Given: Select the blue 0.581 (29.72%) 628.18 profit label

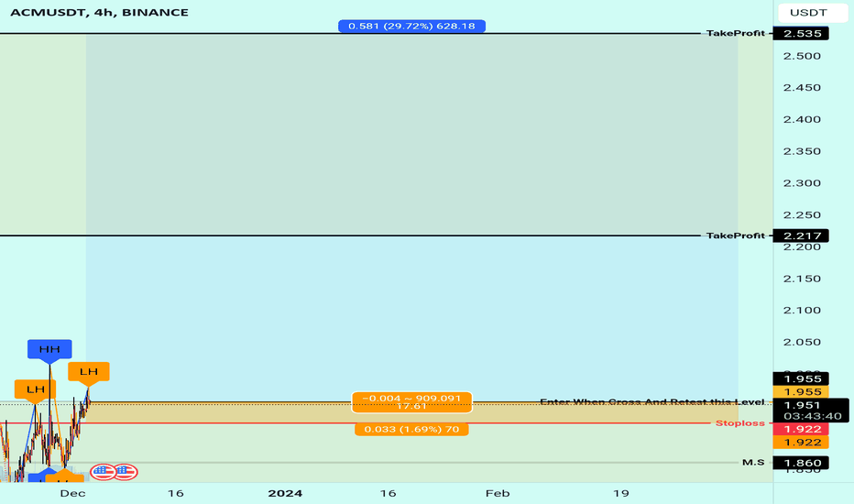Looking at the screenshot, I should click(411, 27).
